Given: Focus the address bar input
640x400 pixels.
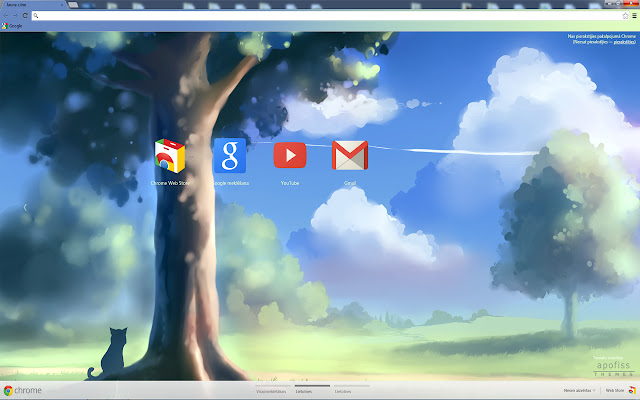Looking at the screenshot, I should pyautogui.click(x=331, y=16).
